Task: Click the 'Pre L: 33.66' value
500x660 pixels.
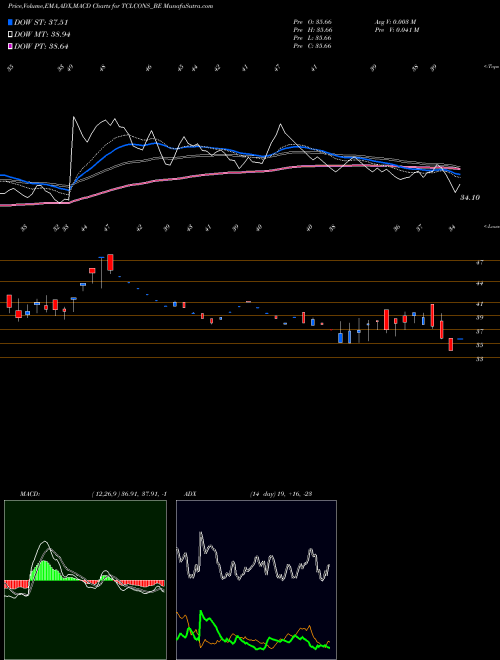Action: pos(313,38)
